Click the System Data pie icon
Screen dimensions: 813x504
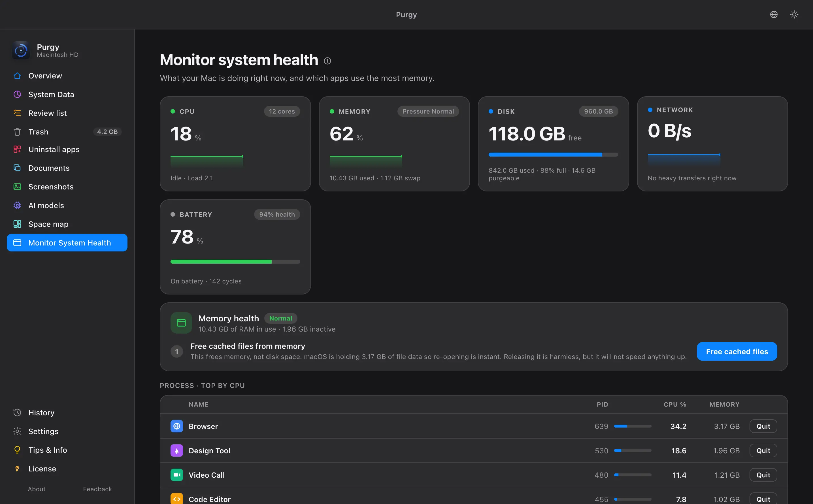point(17,94)
